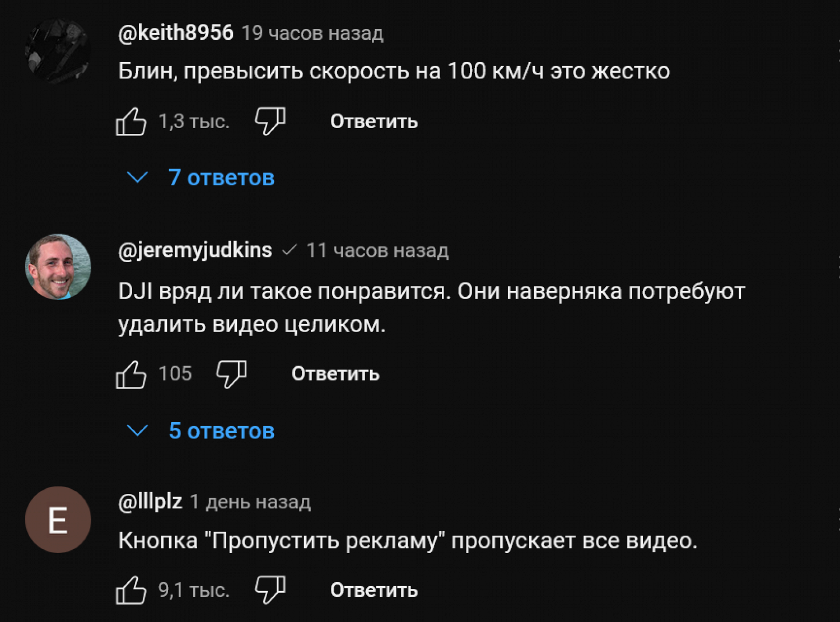Click the chevron beside "5 ответов"
The image size is (840, 622).
[137, 431]
